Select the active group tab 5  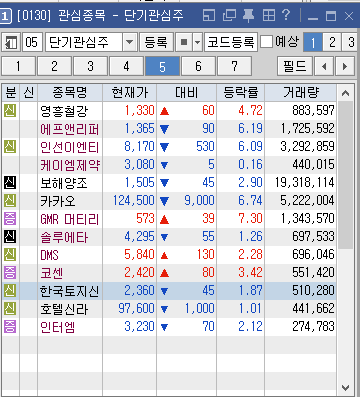click(x=162, y=66)
